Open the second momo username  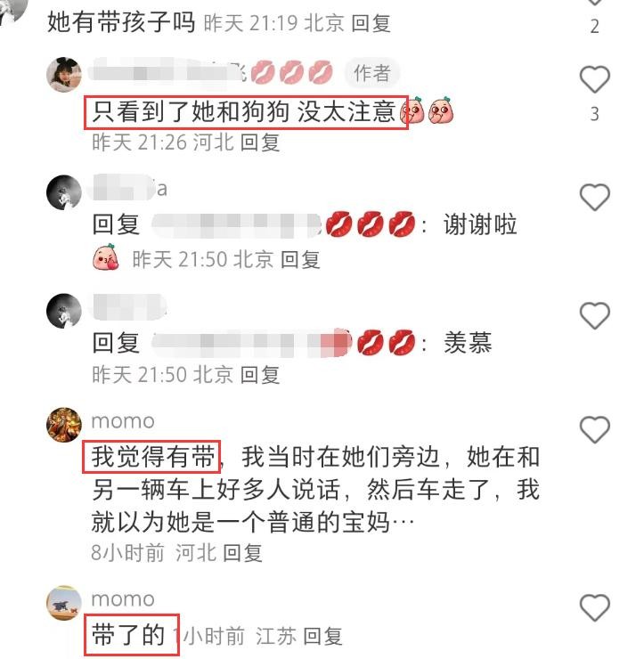pyautogui.click(x=123, y=599)
